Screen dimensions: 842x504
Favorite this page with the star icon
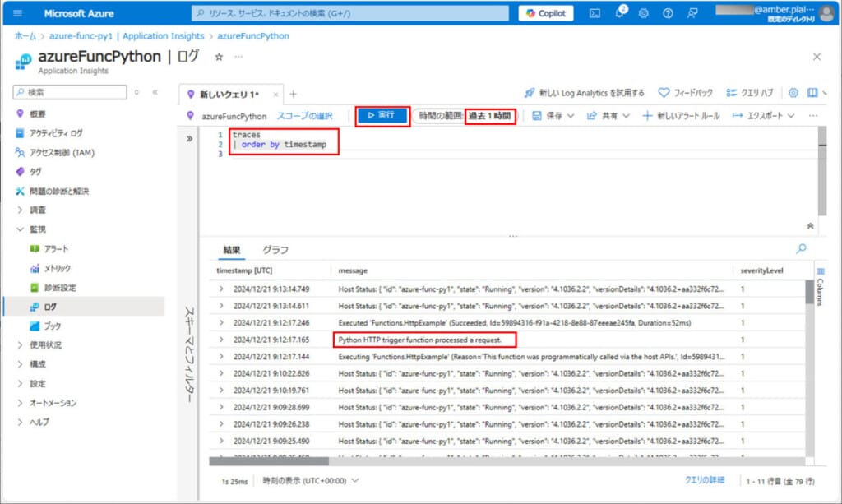click(219, 57)
